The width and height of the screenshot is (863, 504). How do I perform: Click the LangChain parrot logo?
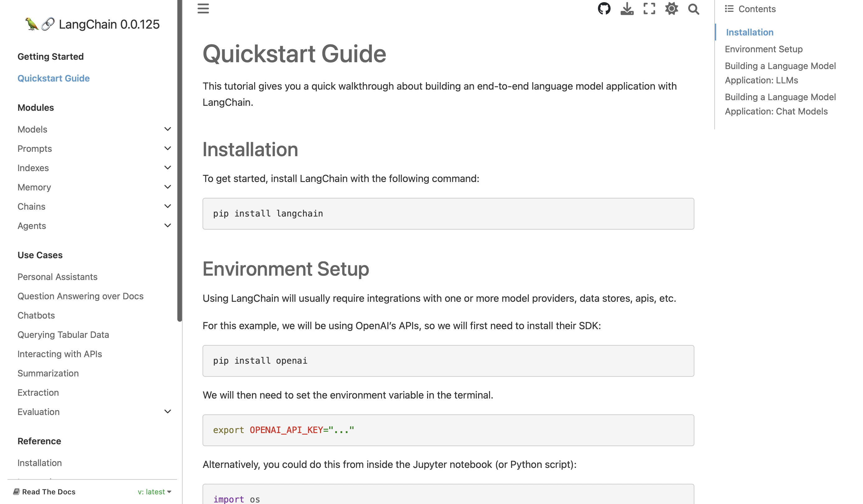point(33,24)
